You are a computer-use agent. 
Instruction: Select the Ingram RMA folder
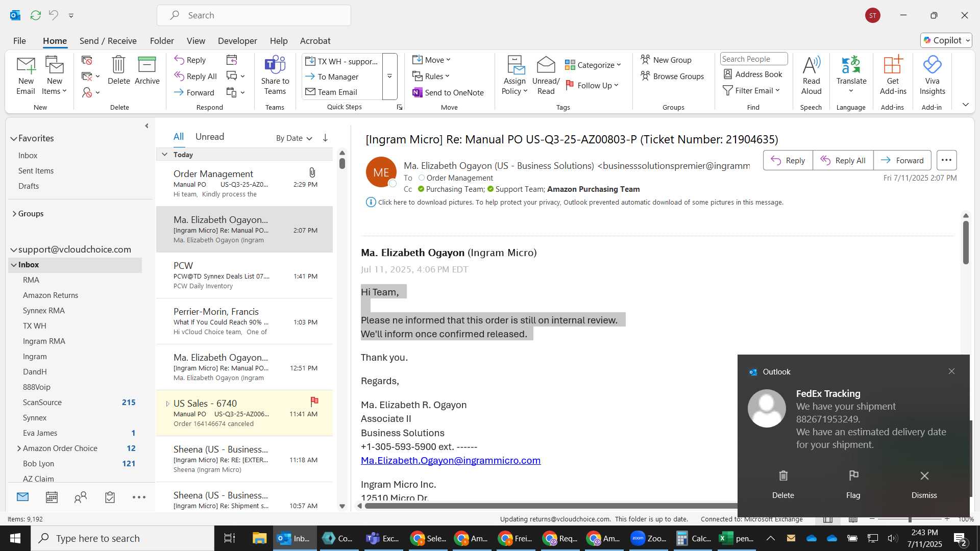tap(44, 341)
